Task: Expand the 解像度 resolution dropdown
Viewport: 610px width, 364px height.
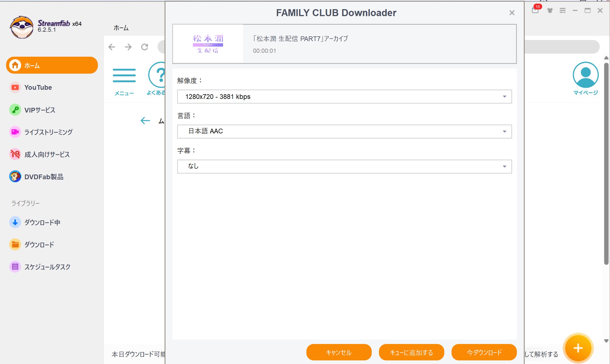Action: click(x=344, y=97)
